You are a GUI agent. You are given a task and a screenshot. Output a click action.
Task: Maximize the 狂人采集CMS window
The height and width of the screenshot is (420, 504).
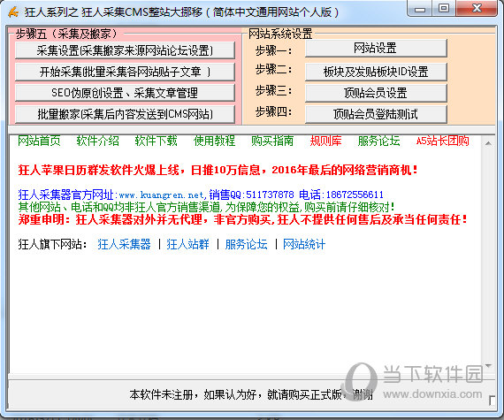(x=444, y=9)
